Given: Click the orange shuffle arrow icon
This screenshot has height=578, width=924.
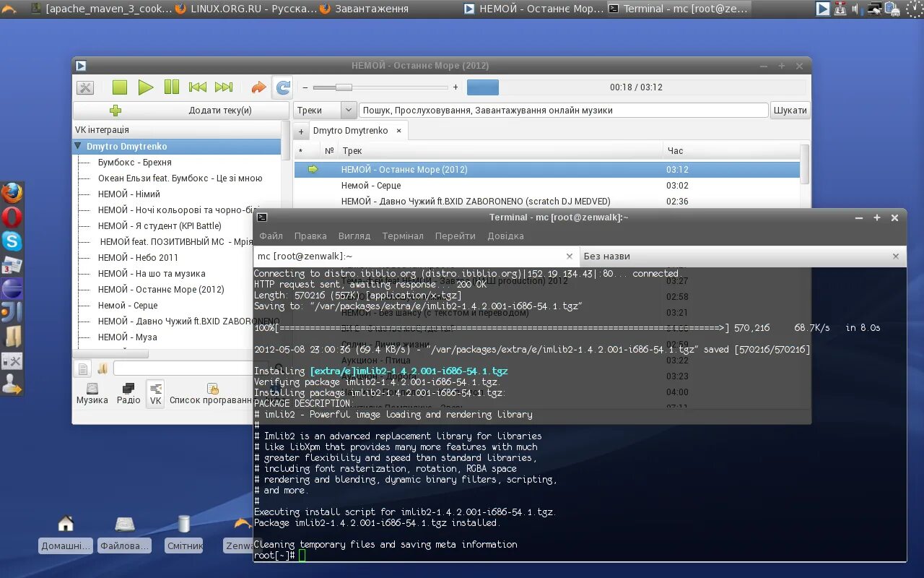Looking at the screenshot, I should (x=258, y=87).
